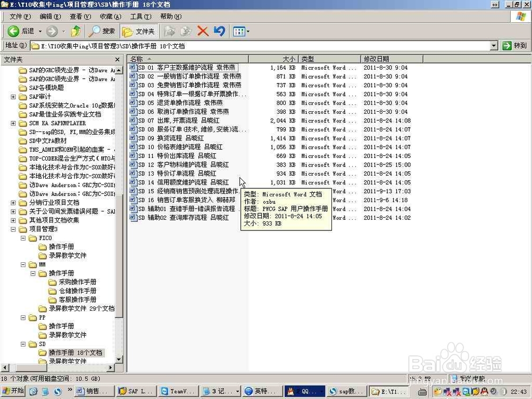Open the Search (搜索) pane
Viewport: 532px width, 399px height.
(102, 31)
